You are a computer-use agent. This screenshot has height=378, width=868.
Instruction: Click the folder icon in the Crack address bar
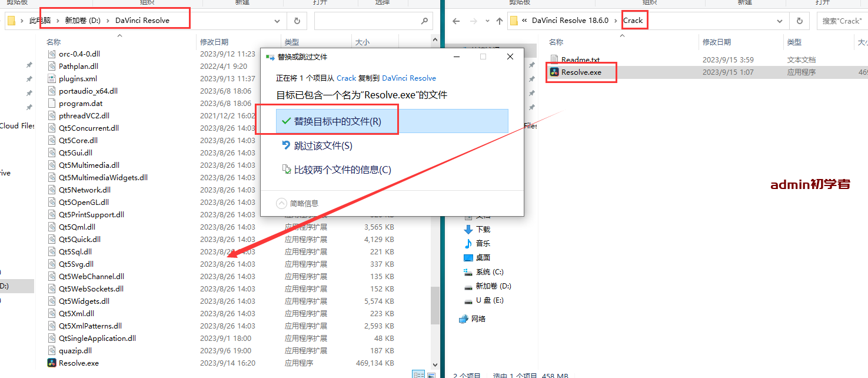click(514, 21)
